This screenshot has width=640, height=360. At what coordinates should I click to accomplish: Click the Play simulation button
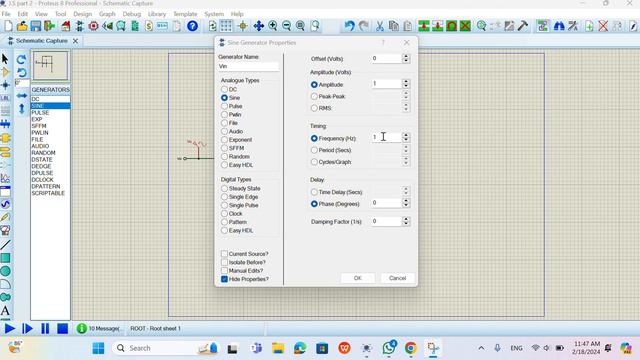point(10,329)
